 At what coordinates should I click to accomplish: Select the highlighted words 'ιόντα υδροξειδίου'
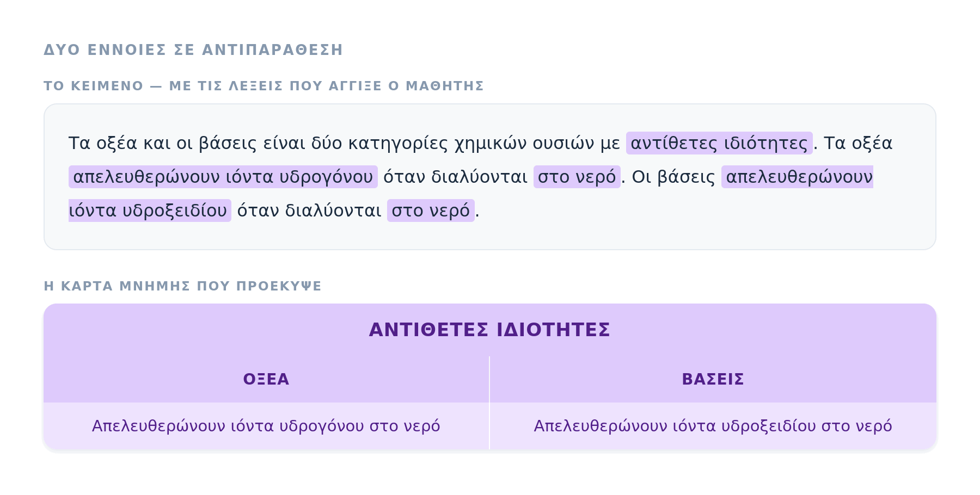click(150, 211)
